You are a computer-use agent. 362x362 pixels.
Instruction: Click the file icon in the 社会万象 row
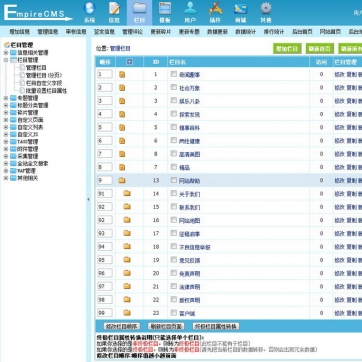coord(122,88)
